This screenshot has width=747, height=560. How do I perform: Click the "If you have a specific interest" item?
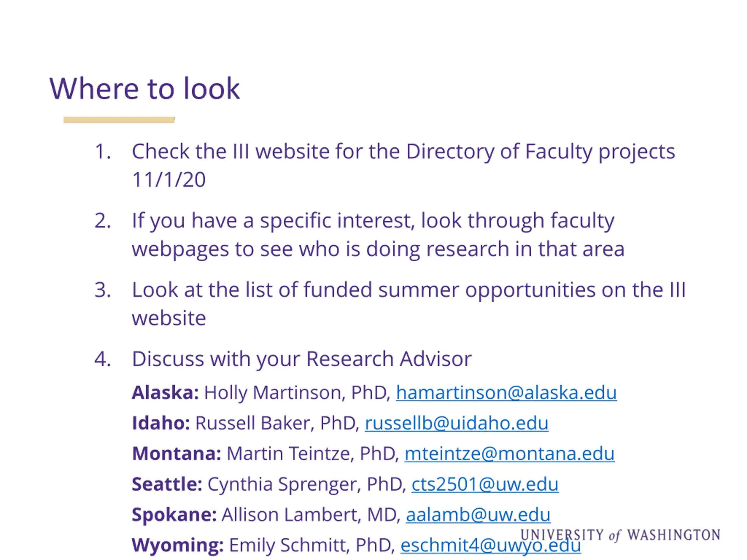point(373,221)
